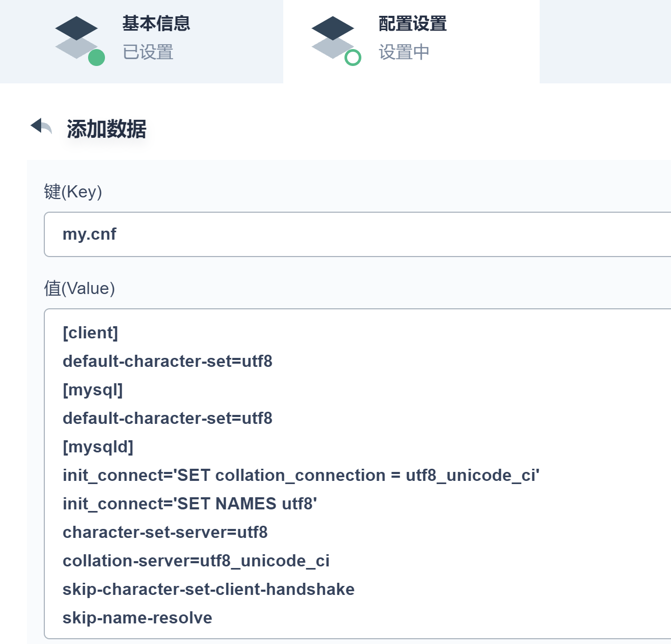
Task: Click the hollow green ring on 配置设置
Action: [352, 58]
